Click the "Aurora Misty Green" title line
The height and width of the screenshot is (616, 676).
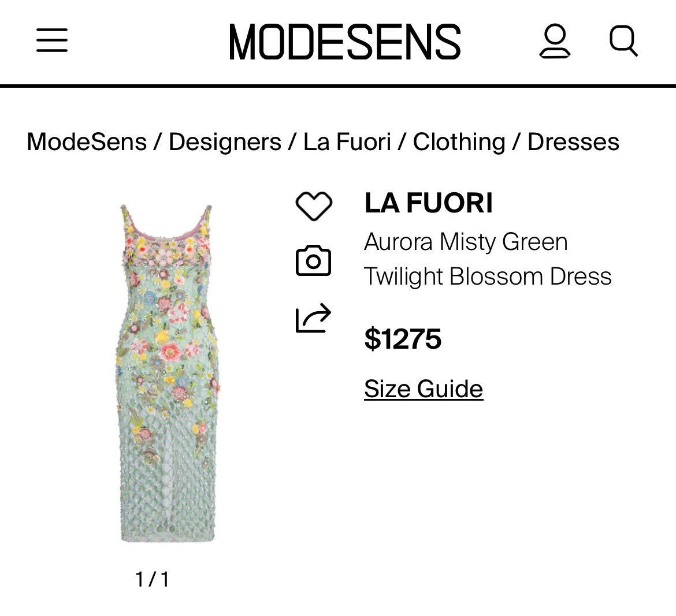(466, 241)
